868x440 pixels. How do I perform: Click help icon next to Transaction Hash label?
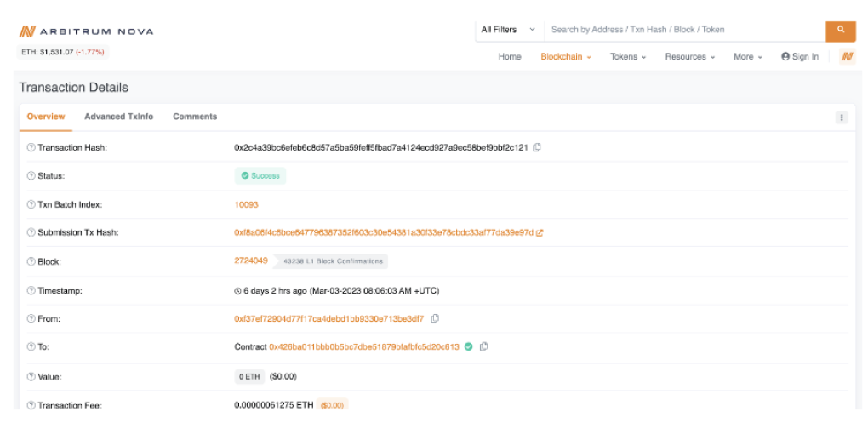pyautogui.click(x=31, y=148)
